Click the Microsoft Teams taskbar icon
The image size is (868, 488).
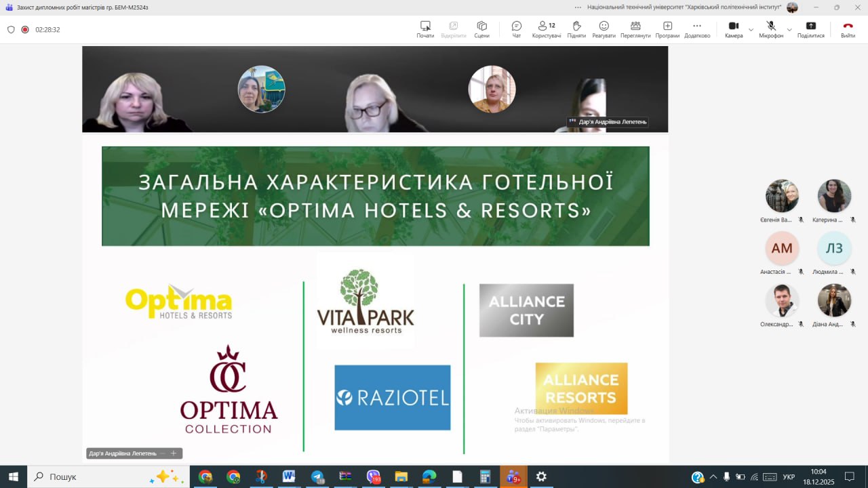pyautogui.click(x=513, y=476)
